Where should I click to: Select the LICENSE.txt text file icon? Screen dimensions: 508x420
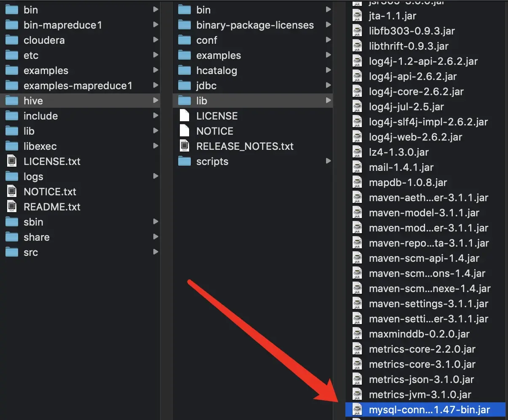(12, 161)
